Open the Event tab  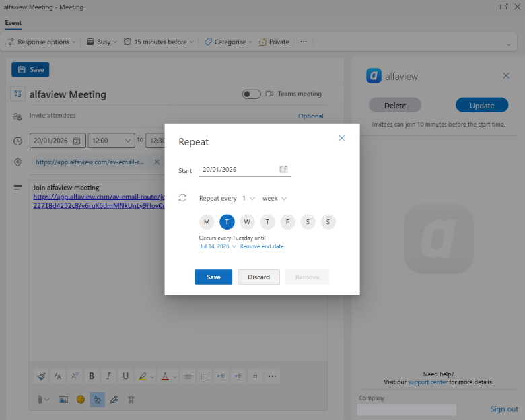pos(13,23)
